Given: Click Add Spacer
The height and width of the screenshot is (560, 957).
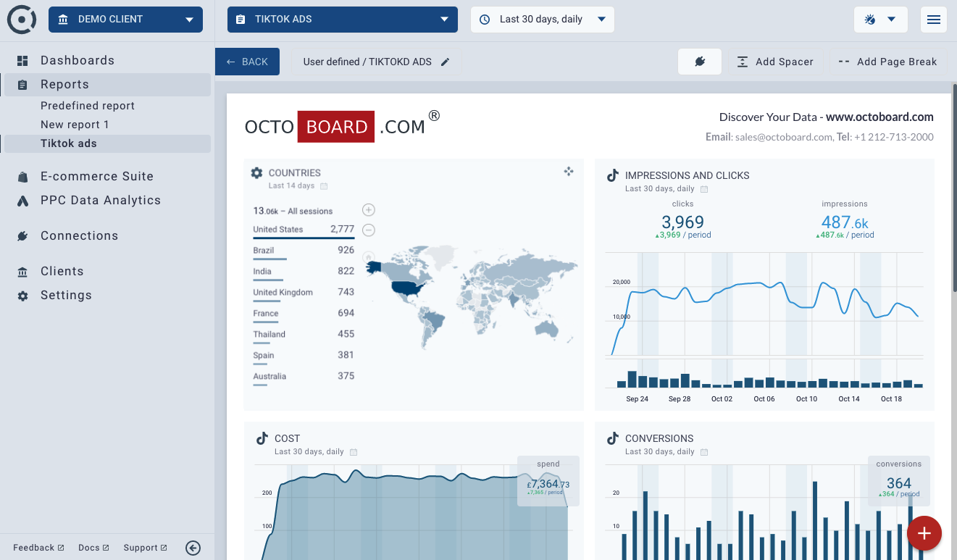Looking at the screenshot, I should point(775,62).
